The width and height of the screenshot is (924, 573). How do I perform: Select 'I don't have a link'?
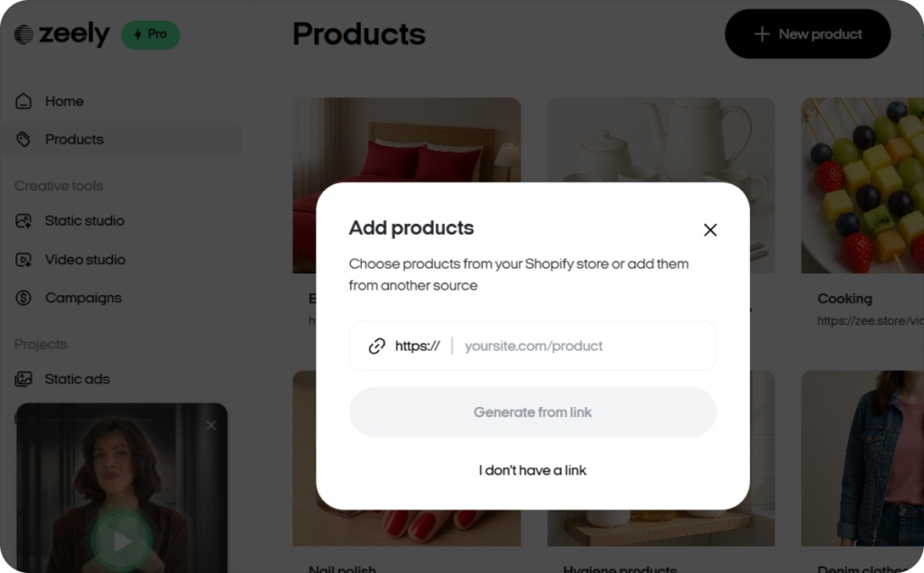click(532, 470)
